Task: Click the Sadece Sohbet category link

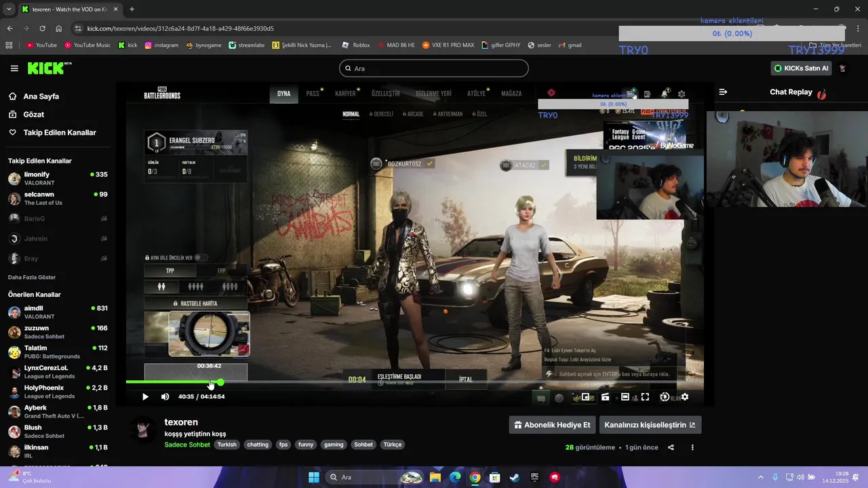Action: 187,445
